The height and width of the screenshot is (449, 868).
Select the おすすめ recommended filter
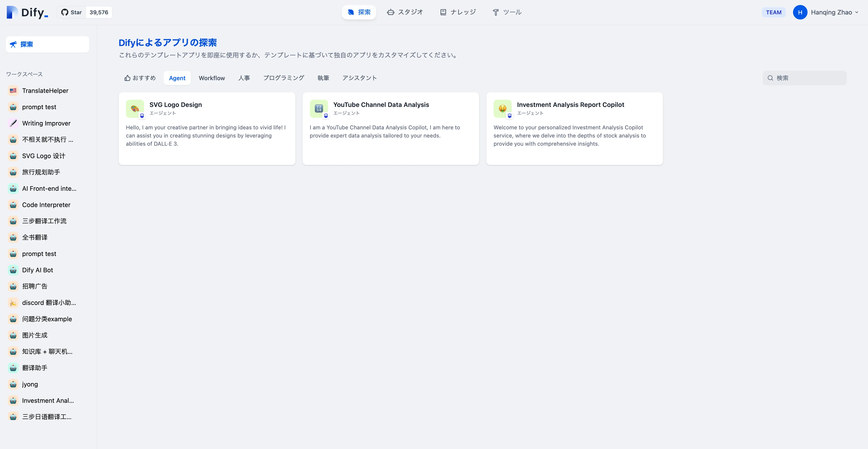[x=140, y=78]
